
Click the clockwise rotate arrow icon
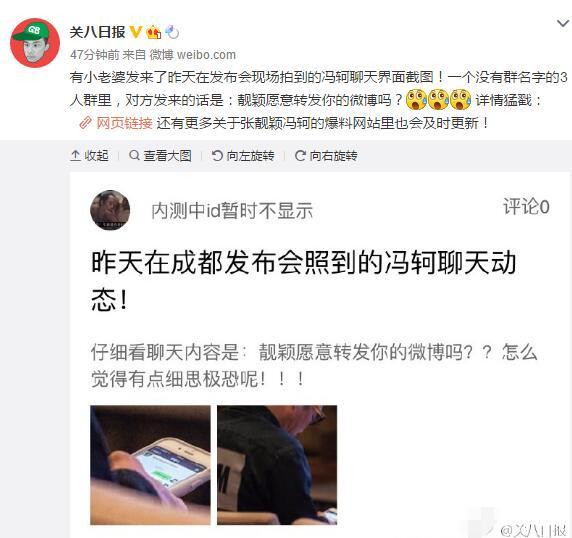pyautogui.click(x=300, y=156)
